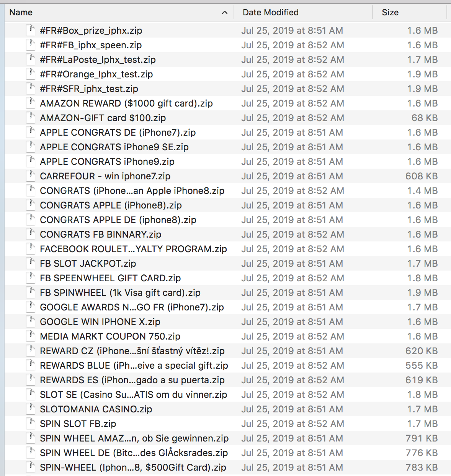
Task: Select the APPLE CONGRATS iPhone9 SE.zip file icon
Action: click(30, 147)
